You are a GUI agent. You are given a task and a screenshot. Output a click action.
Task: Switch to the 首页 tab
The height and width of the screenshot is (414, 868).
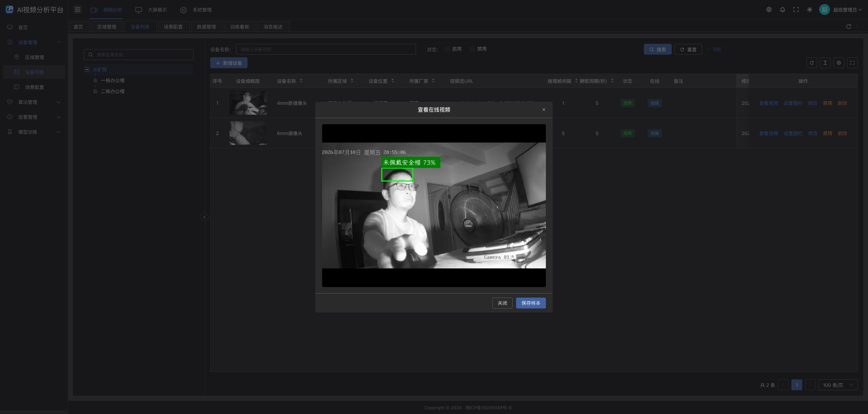[78, 26]
